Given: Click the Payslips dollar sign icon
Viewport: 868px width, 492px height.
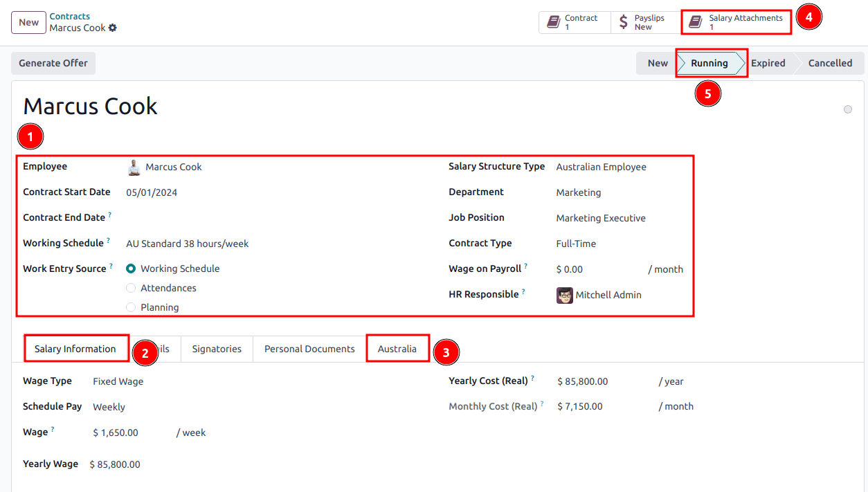Looking at the screenshot, I should point(624,22).
